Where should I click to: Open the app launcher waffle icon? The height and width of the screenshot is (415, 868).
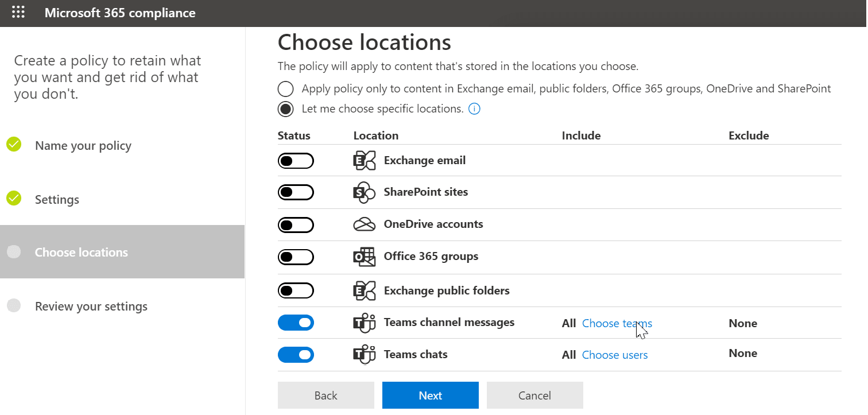pos(18,13)
